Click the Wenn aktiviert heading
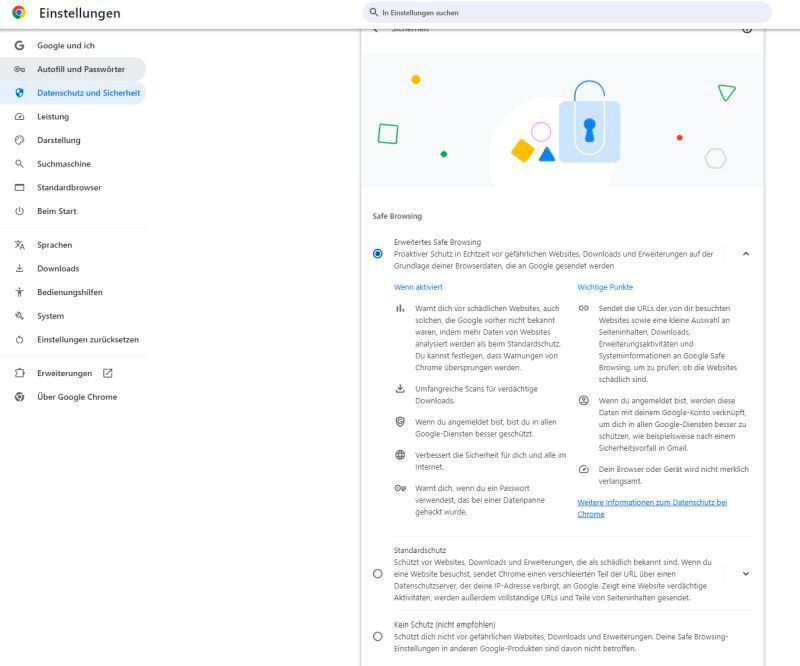 [x=418, y=287]
